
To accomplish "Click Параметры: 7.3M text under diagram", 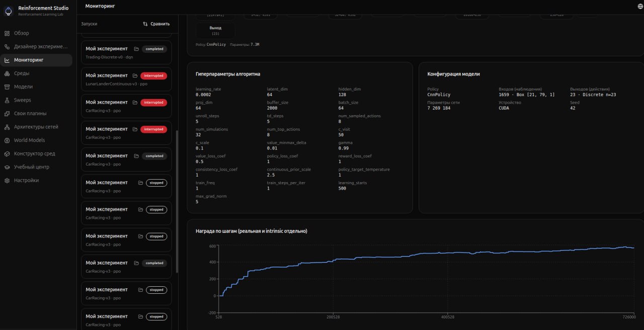I will tap(245, 45).
